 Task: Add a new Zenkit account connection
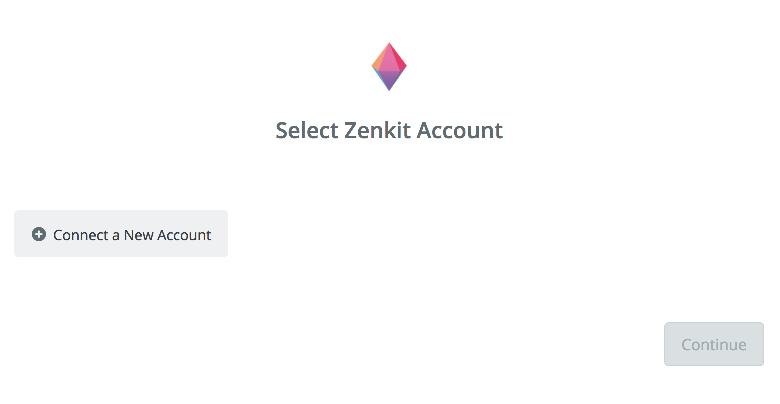121,234
